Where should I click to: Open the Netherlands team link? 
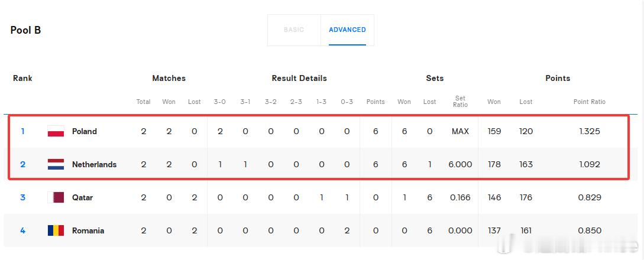point(95,164)
